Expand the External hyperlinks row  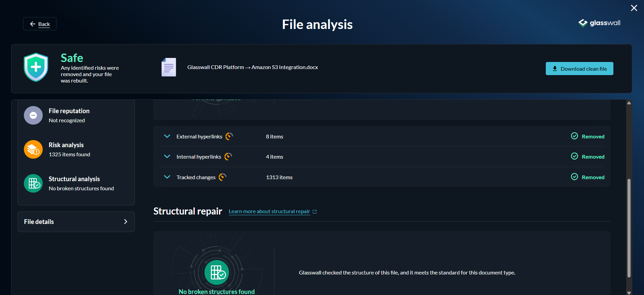tap(167, 136)
